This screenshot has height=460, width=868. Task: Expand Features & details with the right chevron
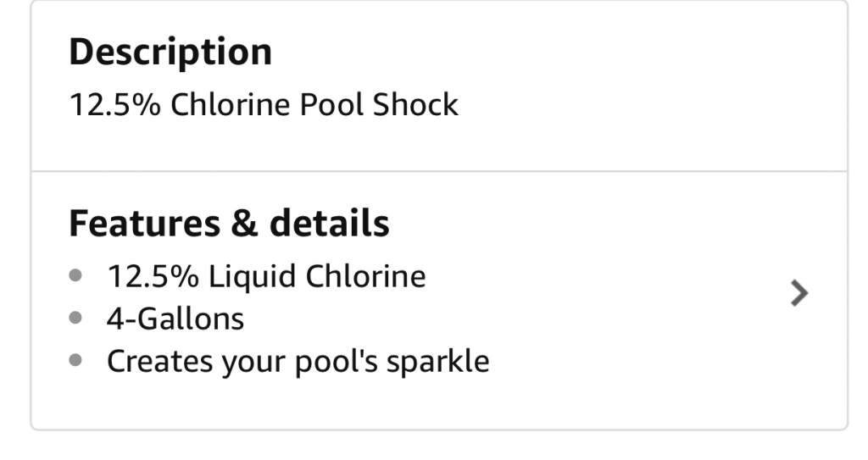click(x=799, y=293)
